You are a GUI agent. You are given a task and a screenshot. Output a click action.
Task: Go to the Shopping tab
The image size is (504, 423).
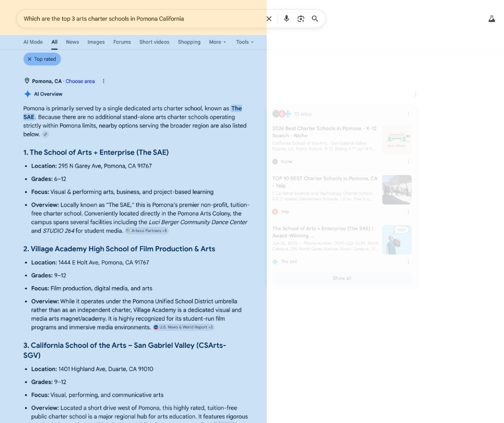[189, 42]
